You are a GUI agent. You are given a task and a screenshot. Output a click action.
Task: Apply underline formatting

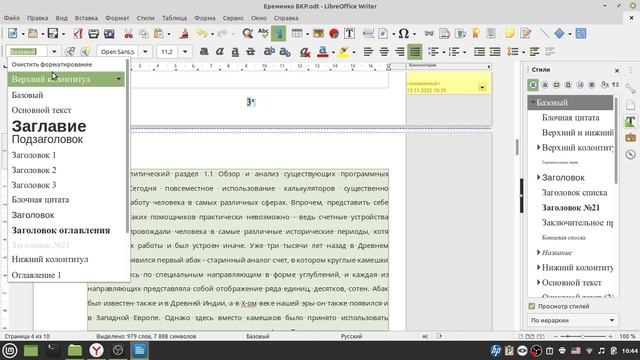point(235,51)
